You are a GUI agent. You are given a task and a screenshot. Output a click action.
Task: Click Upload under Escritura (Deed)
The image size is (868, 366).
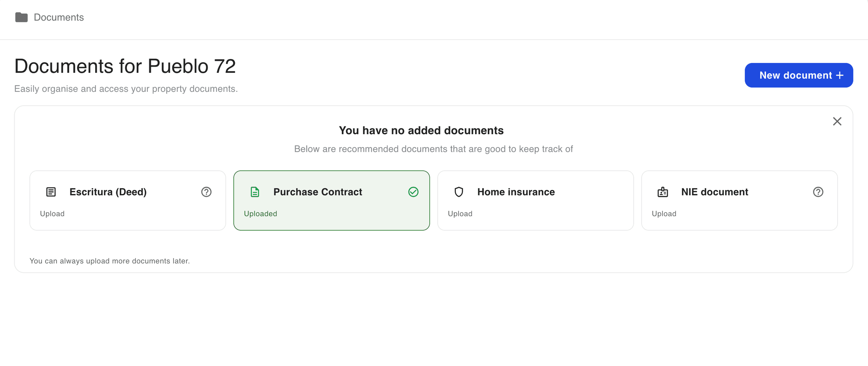(x=52, y=213)
